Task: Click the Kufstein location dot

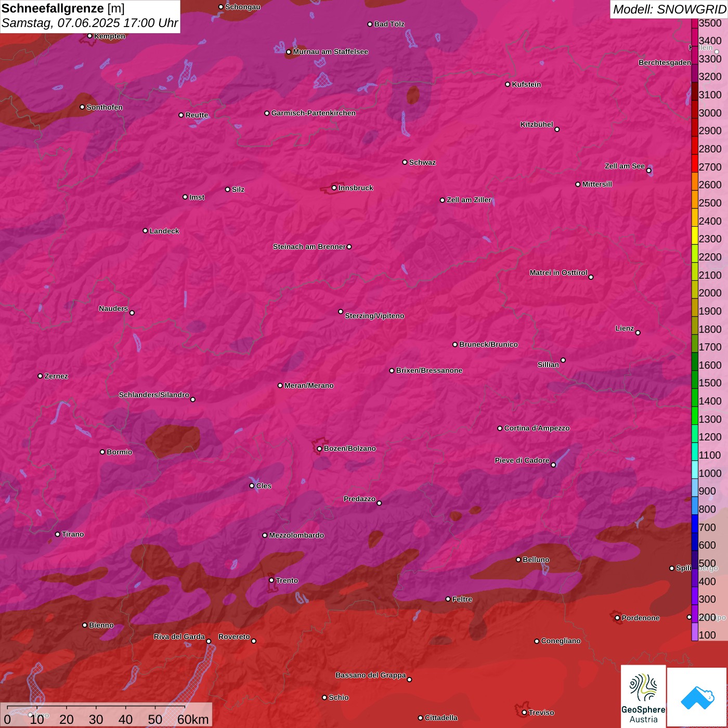Action: click(508, 84)
